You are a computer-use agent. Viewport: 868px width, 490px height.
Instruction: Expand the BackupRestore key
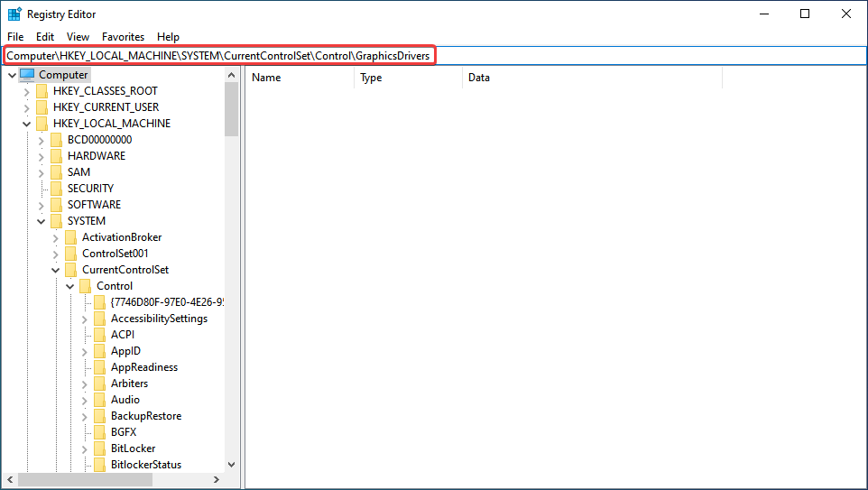click(84, 416)
